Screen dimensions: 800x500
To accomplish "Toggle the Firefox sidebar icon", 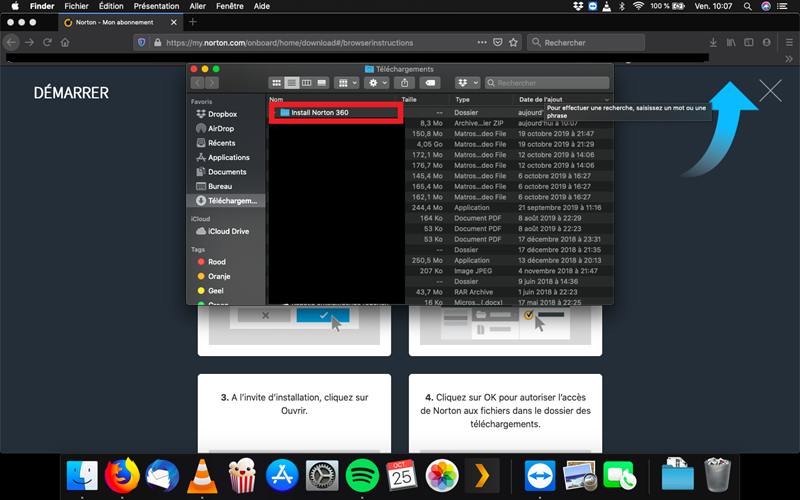I will [748, 42].
